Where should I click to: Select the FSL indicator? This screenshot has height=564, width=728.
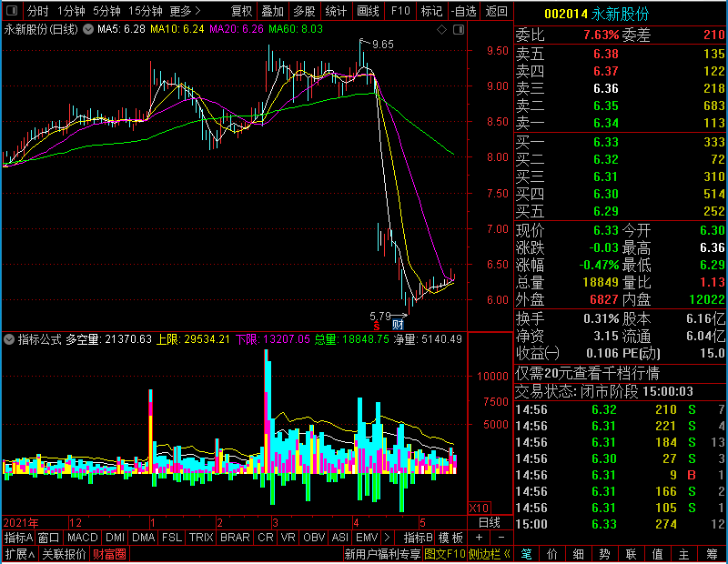[172, 538]
